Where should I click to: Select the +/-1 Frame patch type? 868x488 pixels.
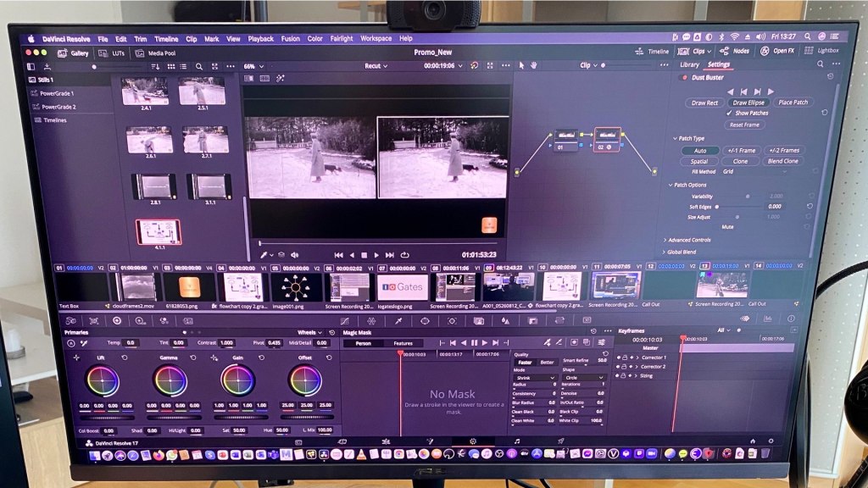[741, 151]
